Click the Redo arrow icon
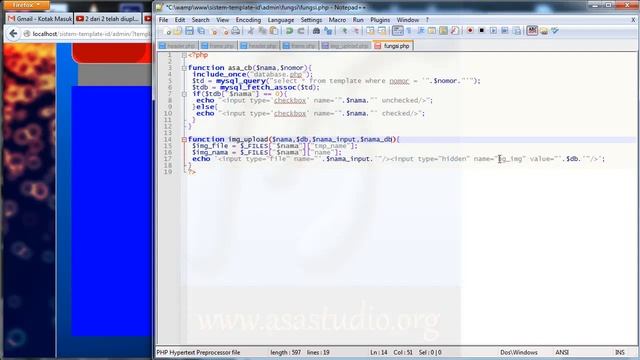The width and height of the screenshot is (640, 360). pos(301,31)
